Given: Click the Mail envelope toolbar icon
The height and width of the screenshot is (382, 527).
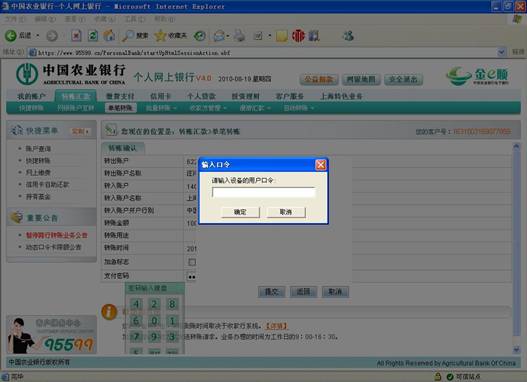Looking at the screenshot, I should pos(219,36).
